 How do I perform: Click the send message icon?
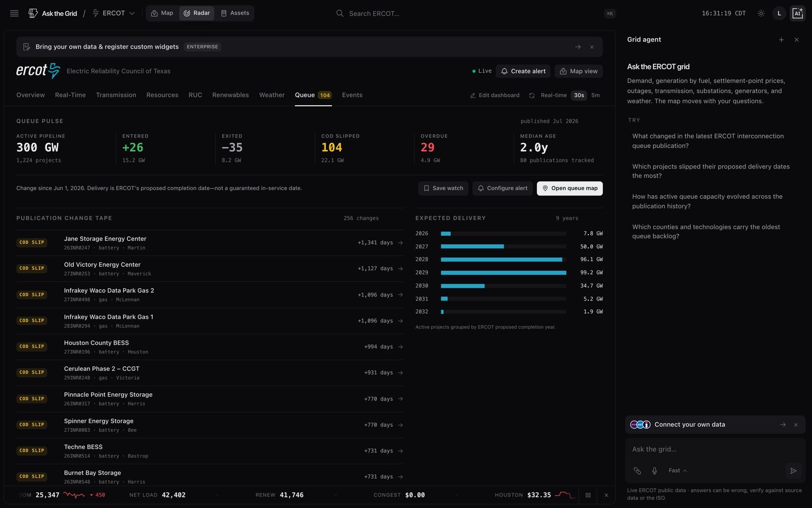click(x=793, y=471)
